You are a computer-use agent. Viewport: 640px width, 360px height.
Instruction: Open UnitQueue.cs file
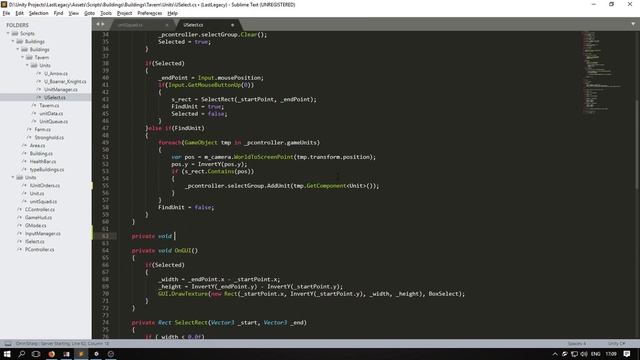53,122
